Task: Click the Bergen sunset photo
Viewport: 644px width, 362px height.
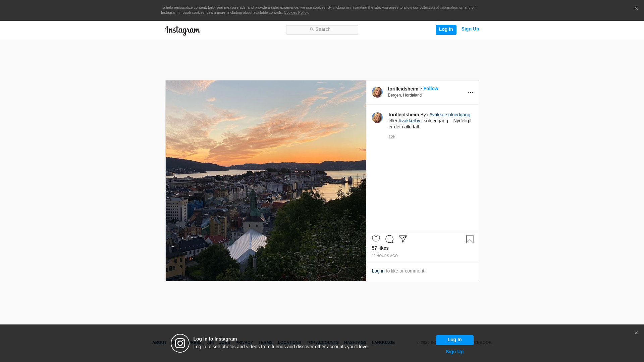Action: point(266,180)
